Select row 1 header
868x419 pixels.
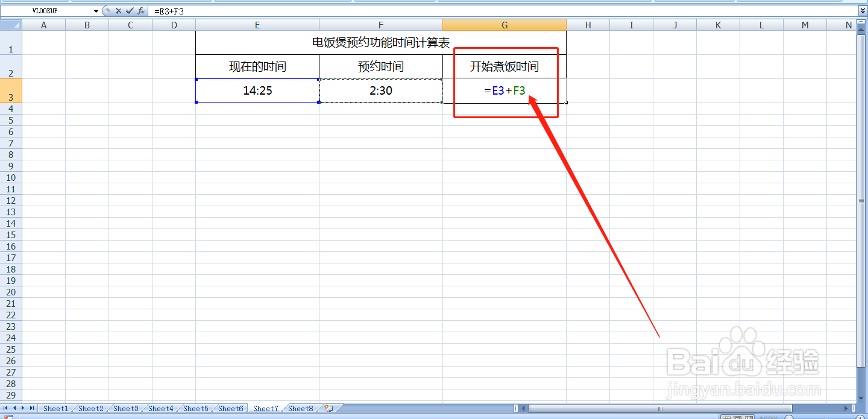pos(11,43)
